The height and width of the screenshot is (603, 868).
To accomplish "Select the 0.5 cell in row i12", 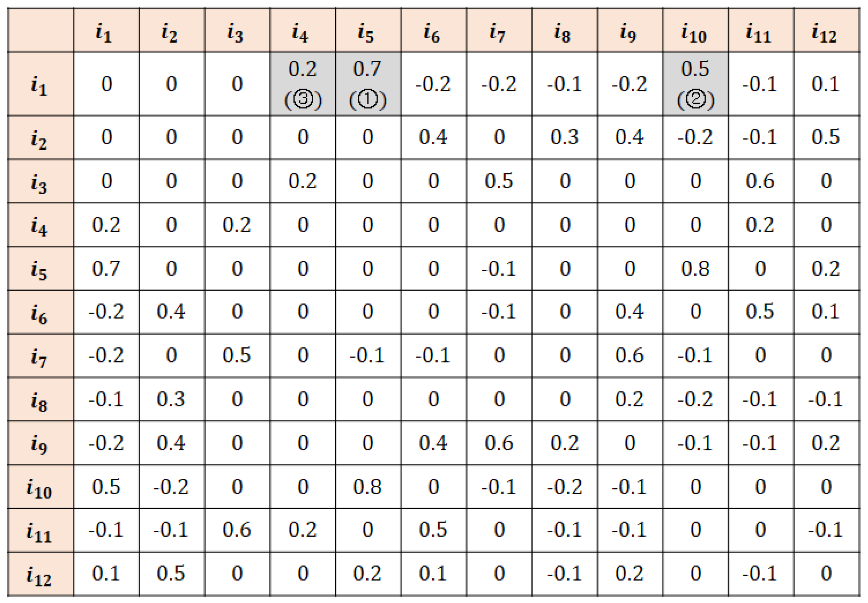I will pyautogui.click(x=171, y=574).
